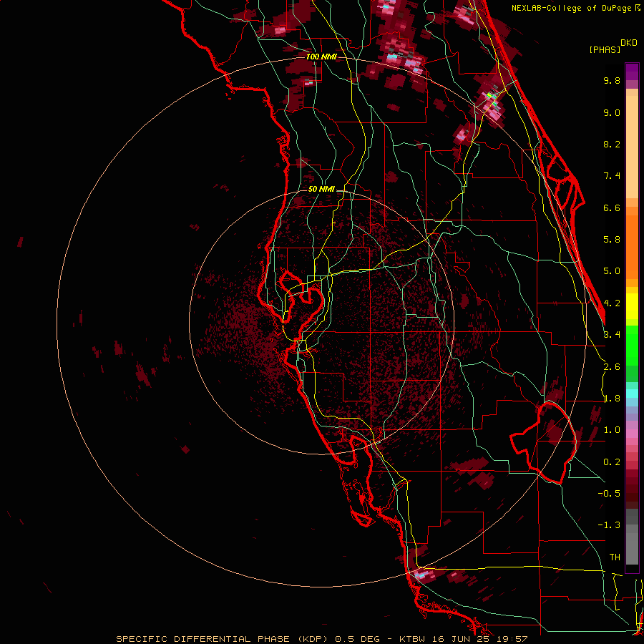Click the "100 NMI" range ring label
Screen dimensions: 644x644
pyautogui.click(x=321, y=57)
